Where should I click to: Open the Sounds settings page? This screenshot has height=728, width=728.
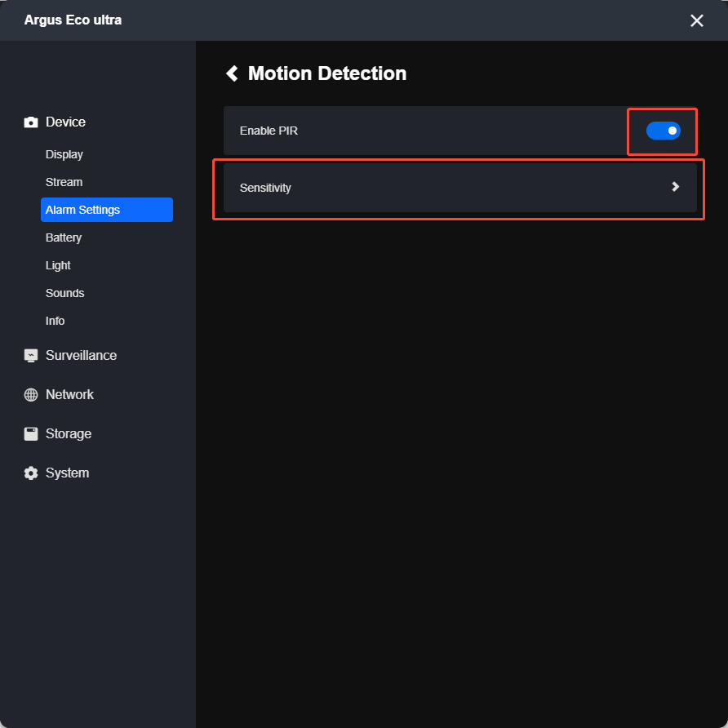(x=65, y=294)
